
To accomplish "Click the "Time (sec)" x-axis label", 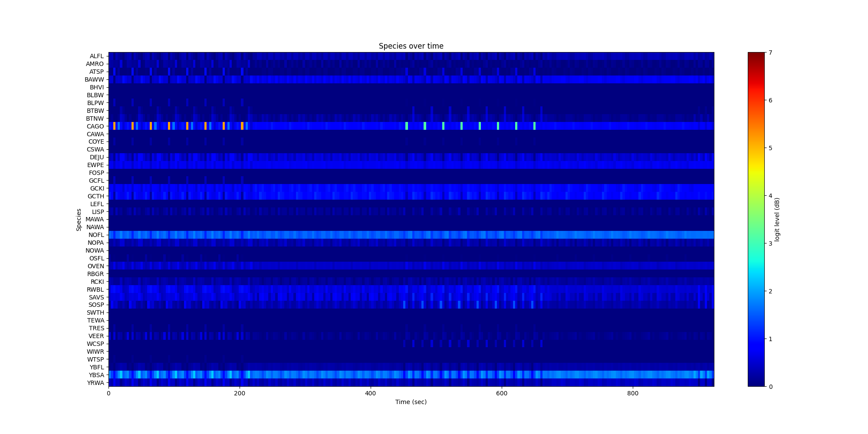I will pos(411,402).
